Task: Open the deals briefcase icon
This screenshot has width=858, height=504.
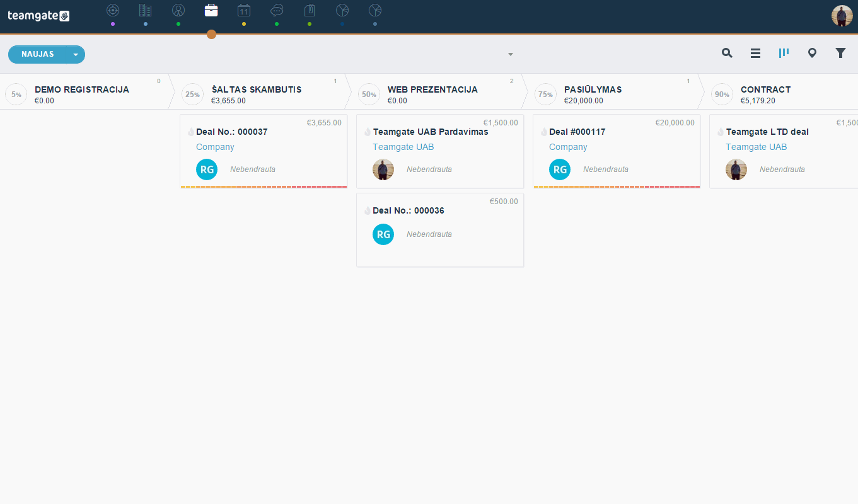Action: (211, 10)
